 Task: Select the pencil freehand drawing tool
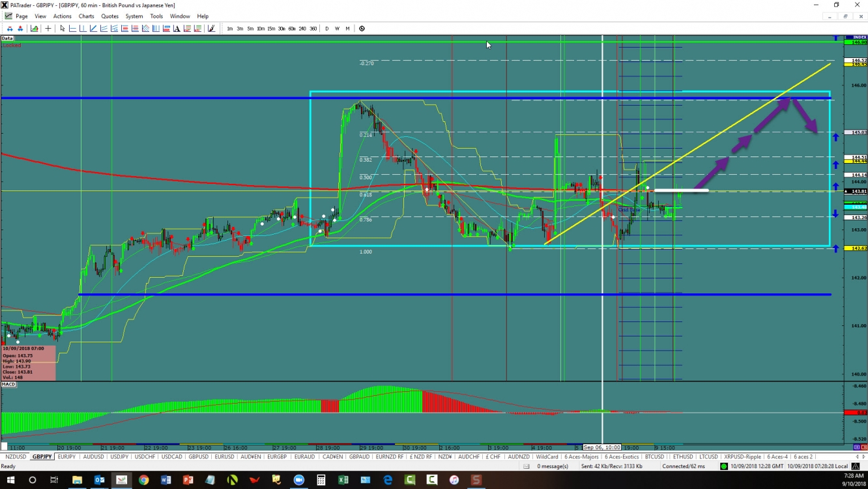(212, 29)
